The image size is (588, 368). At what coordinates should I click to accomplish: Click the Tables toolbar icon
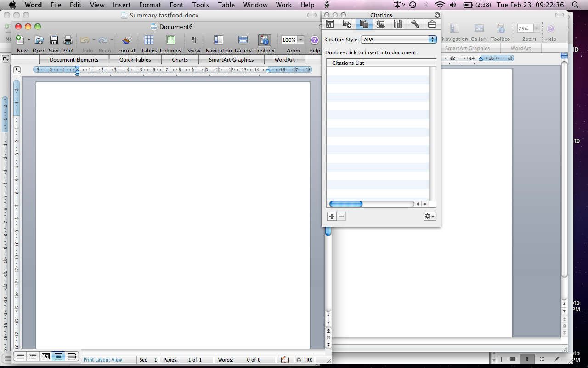(149, 40)
